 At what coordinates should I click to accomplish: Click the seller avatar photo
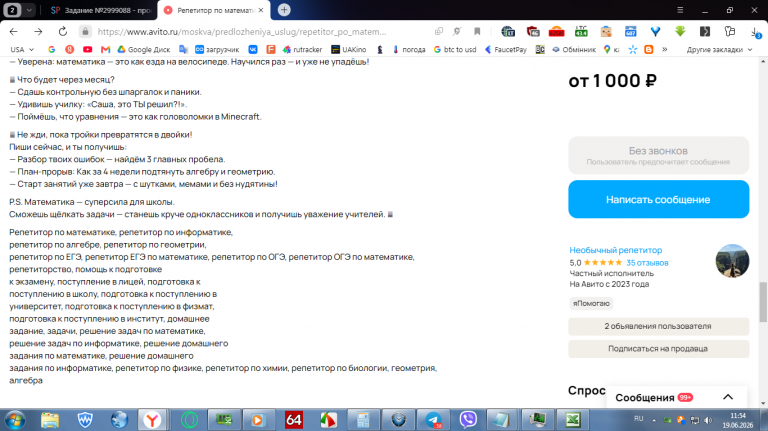pos(732,261)
